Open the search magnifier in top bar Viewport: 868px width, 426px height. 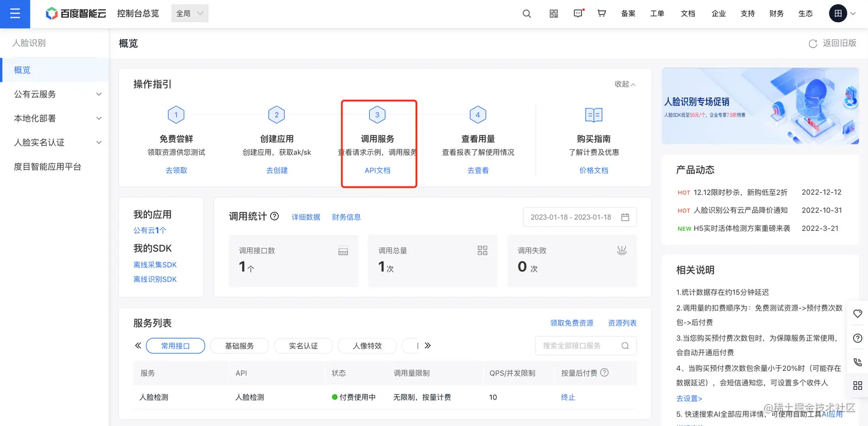click(527, 14)
